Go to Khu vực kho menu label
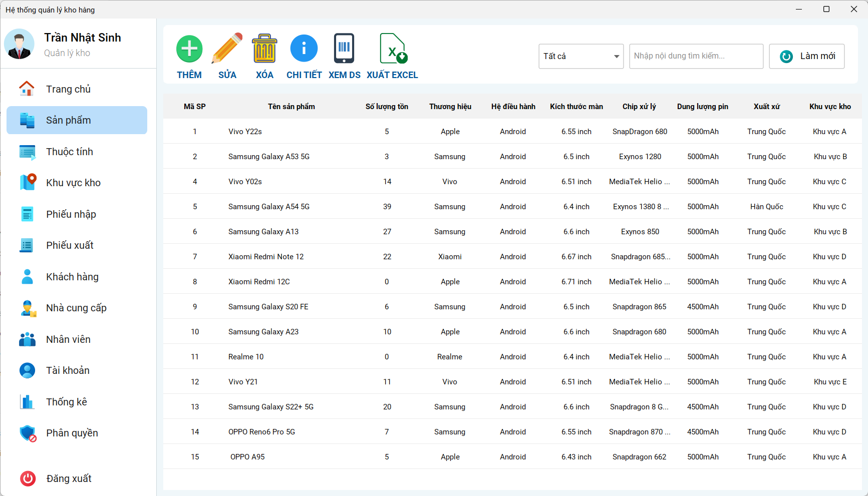The height and width of the screenshot is (496, 868). pyautogui.click(x=74, y=183)
